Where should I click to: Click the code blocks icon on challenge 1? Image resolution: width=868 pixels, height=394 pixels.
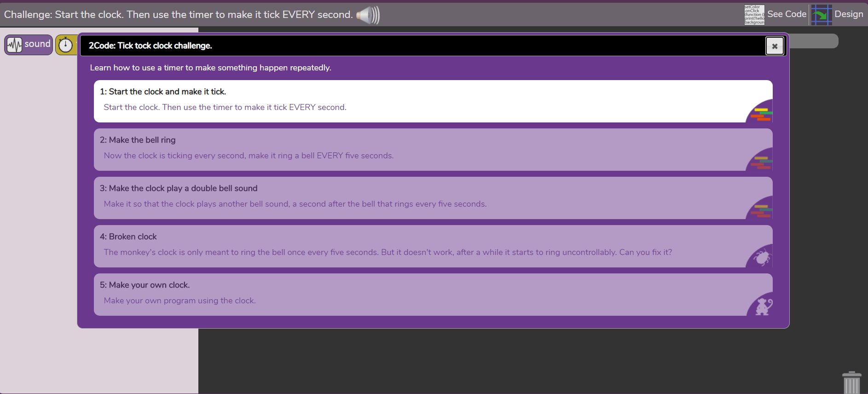point(761,114)
